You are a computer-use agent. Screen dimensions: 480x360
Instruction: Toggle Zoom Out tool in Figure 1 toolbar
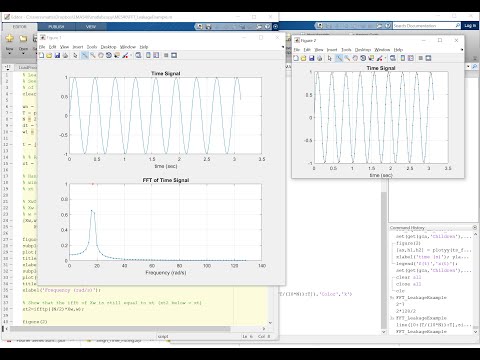93,55
